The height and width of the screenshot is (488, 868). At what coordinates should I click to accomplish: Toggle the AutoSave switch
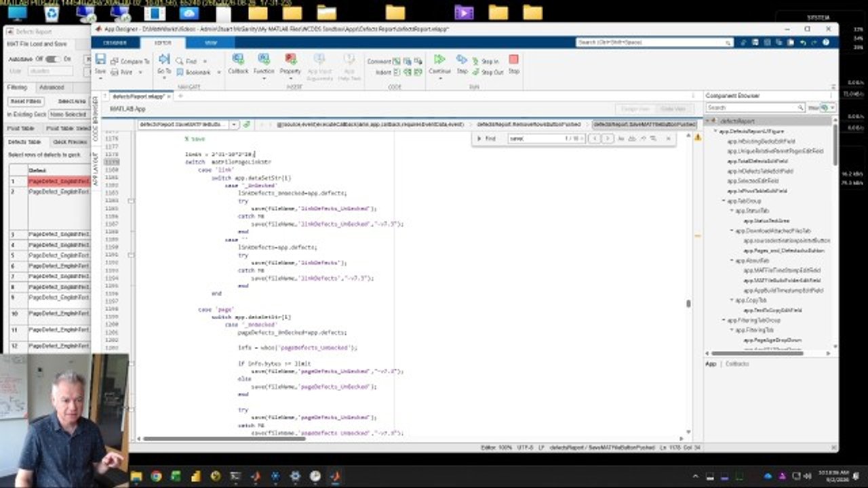pos(52,59)
